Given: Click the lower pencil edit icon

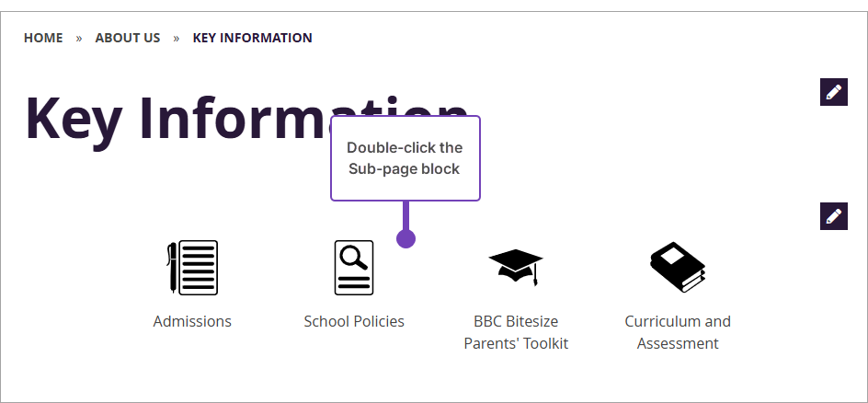Looking at the screenshot, I should coord(833,216).
